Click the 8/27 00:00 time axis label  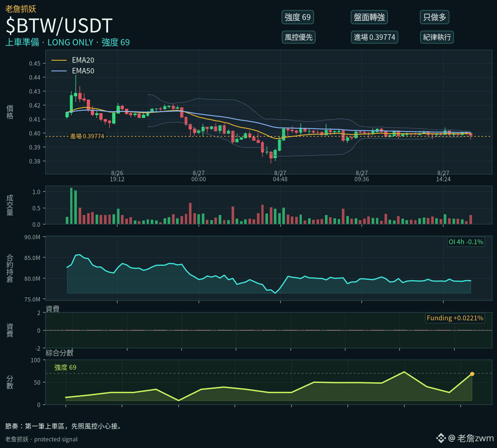point(199,176)
